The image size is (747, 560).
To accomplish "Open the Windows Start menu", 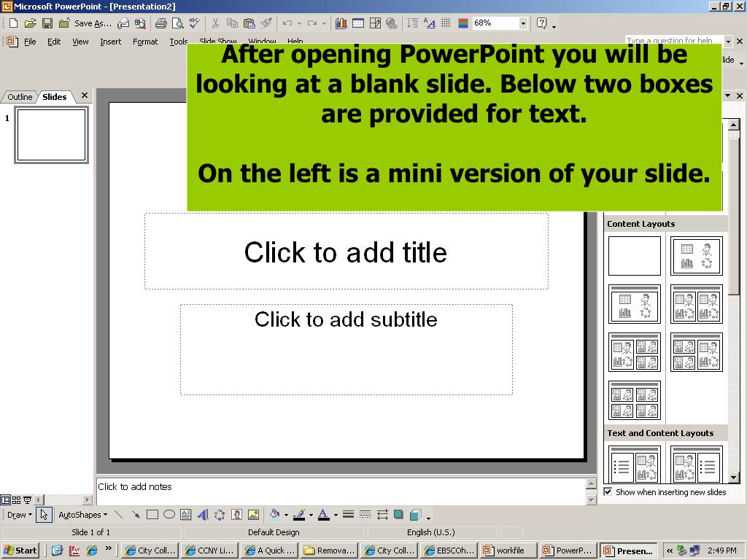I will pyautogui.click(x=20, y=551).
